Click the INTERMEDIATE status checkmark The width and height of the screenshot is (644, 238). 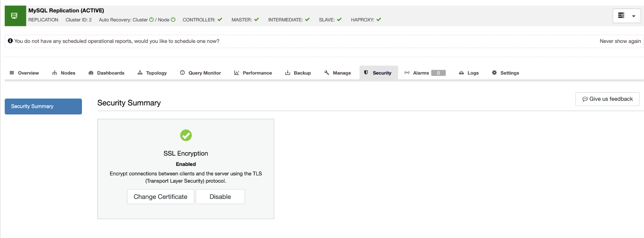coord(307,20)
